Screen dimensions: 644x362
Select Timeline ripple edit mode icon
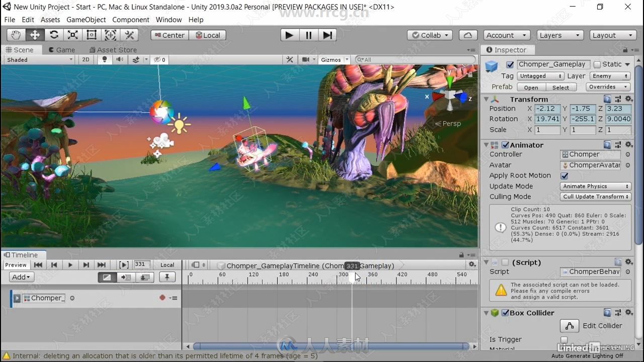click(x=126, y=277)
